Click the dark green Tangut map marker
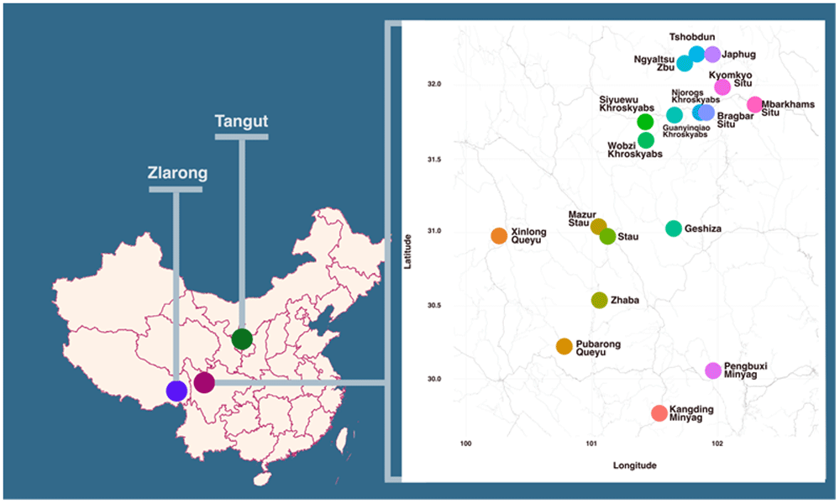 [242, 339]
